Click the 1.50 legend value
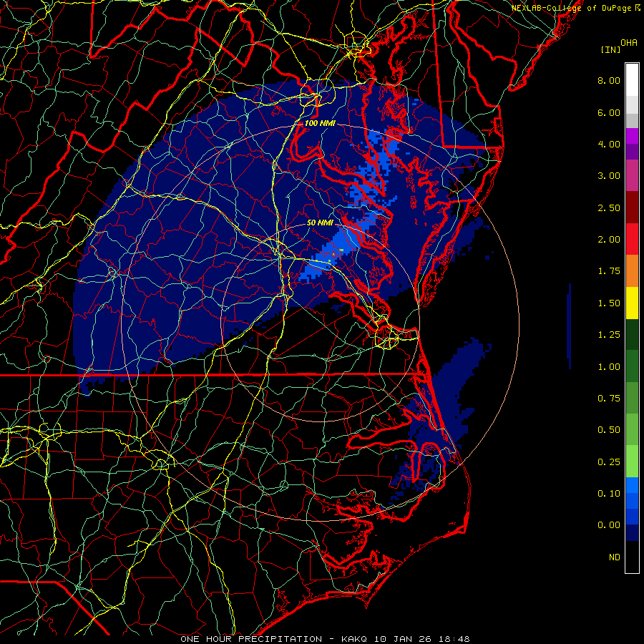 coord(609,303)
